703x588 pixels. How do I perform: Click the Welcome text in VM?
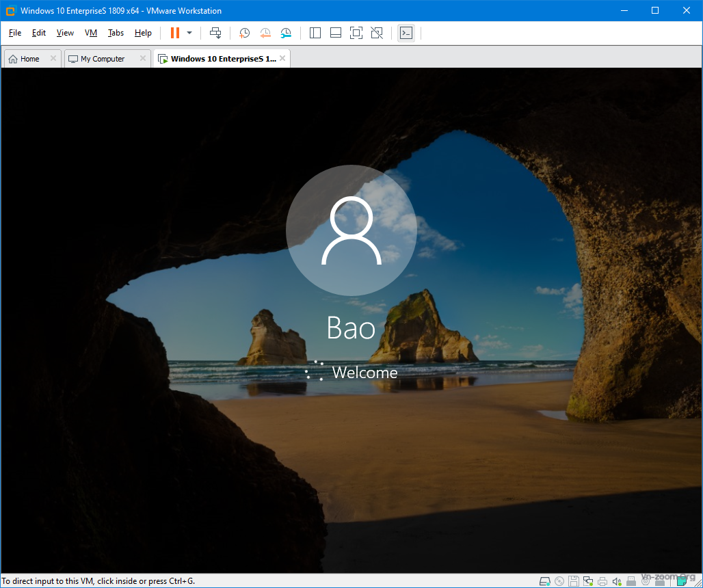click(364, 373)
